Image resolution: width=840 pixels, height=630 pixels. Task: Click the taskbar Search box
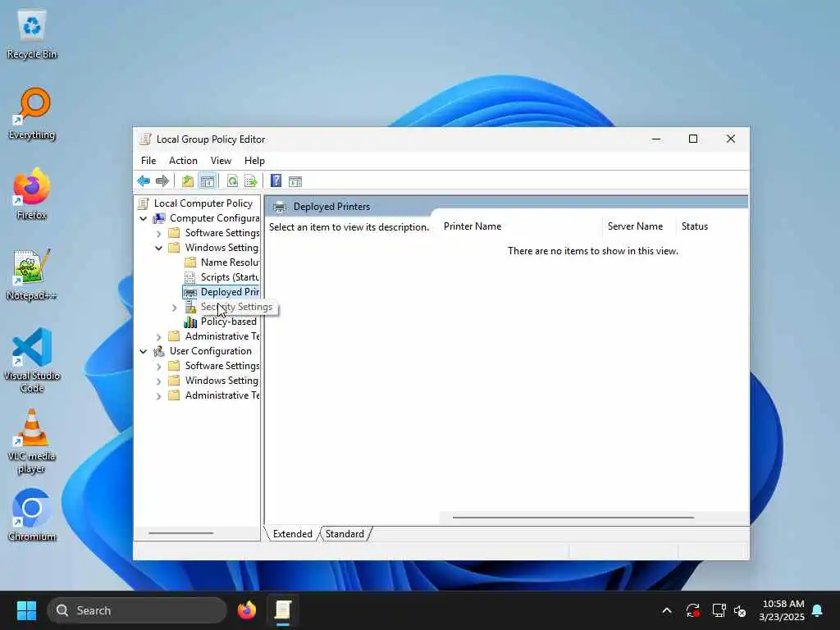click(x=137, y=610)
